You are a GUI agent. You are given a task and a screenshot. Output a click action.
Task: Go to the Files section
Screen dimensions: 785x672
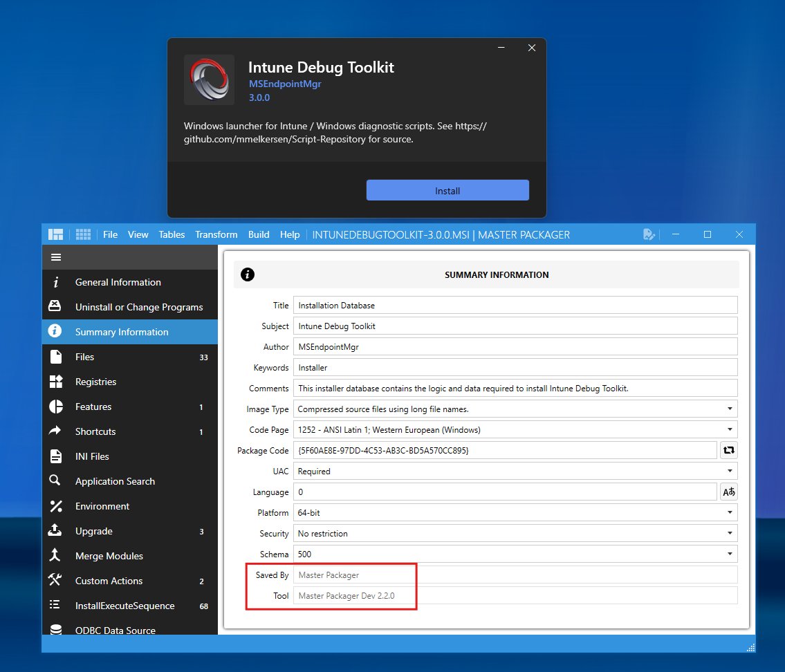point(129,357)
